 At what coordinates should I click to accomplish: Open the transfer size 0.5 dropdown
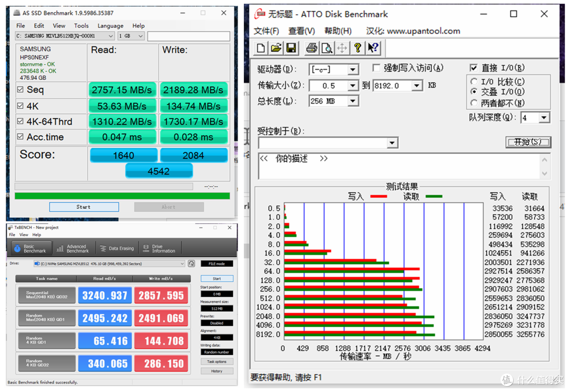click(352, 86)
